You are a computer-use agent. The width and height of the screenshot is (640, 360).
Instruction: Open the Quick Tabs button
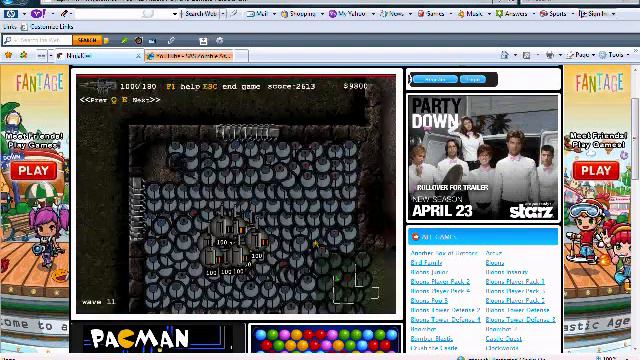click(41, 56)
